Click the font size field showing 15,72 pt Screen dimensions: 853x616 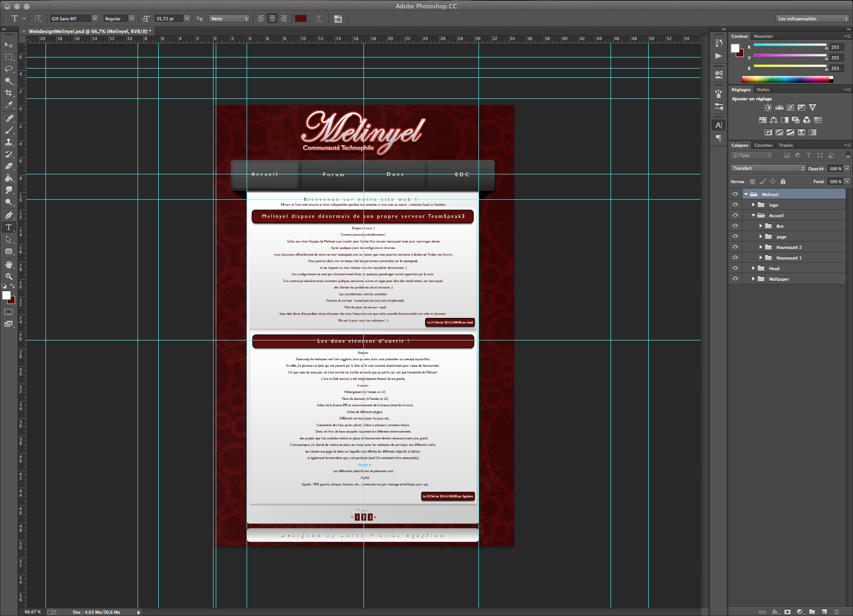click(169, 18)
